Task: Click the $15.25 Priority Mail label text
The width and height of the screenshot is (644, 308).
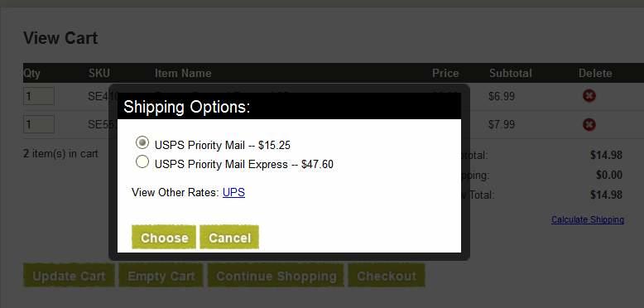Action: pyautogui.click(x=223, y=145)
